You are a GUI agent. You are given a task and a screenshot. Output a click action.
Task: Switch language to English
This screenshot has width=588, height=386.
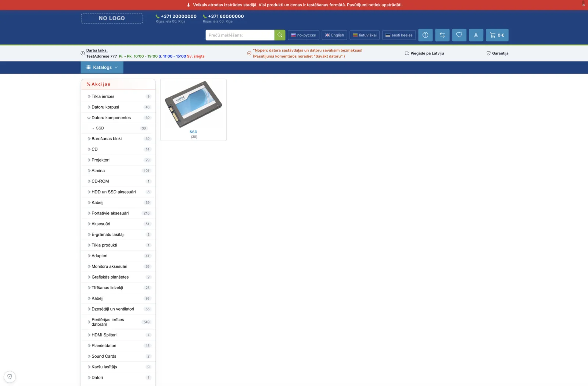(334, 35)
